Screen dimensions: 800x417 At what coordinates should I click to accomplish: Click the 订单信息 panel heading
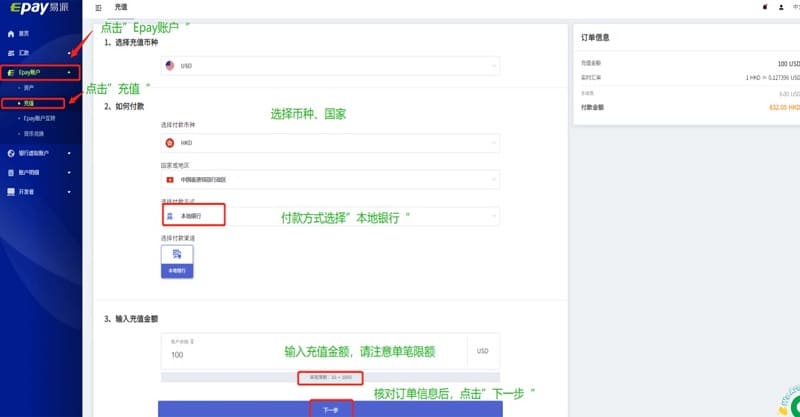(595, 37)
